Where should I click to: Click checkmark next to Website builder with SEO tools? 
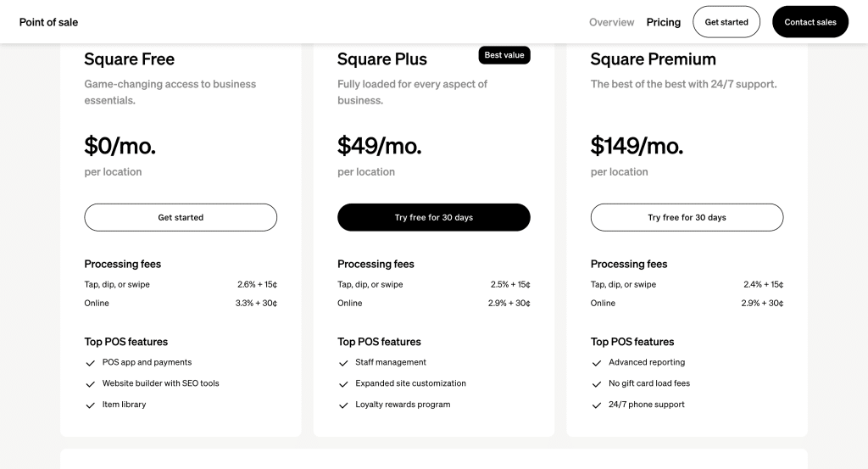[x=90, y=384]
